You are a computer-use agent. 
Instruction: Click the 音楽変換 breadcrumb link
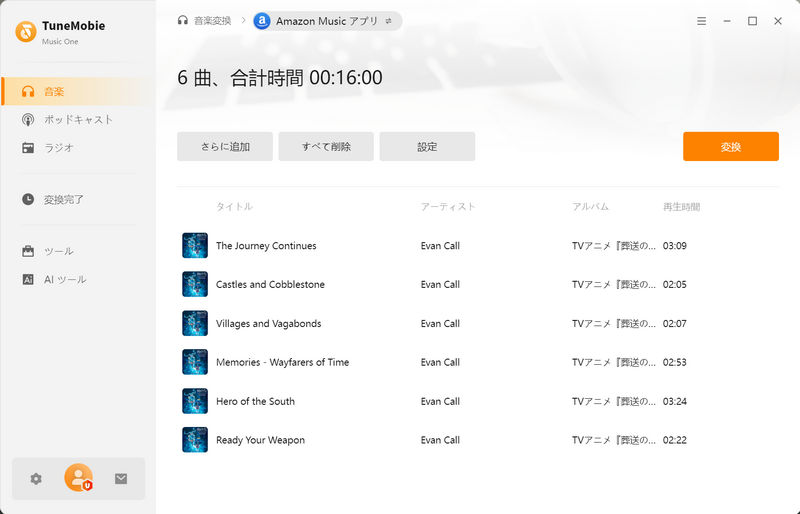213,21
